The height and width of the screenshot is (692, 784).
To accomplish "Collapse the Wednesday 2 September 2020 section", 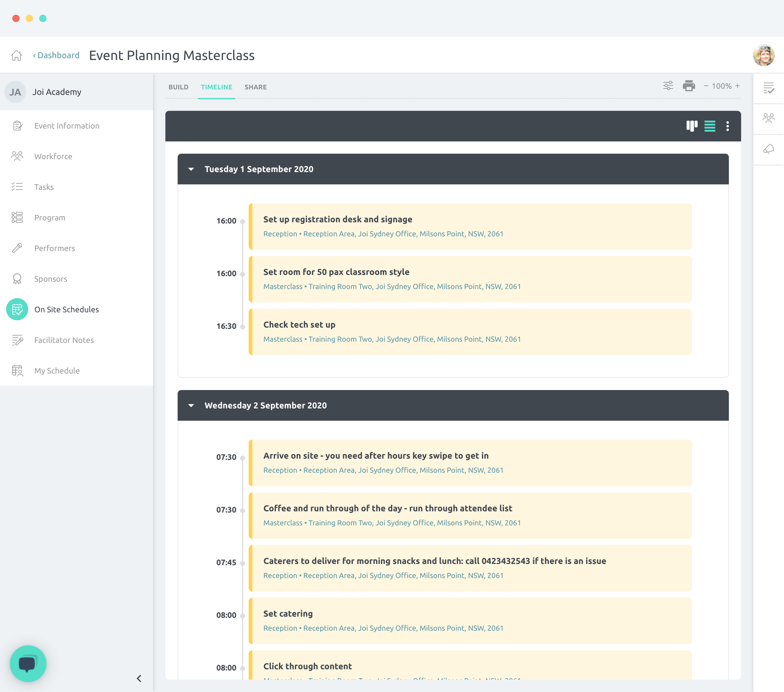I will click(191, 405).
